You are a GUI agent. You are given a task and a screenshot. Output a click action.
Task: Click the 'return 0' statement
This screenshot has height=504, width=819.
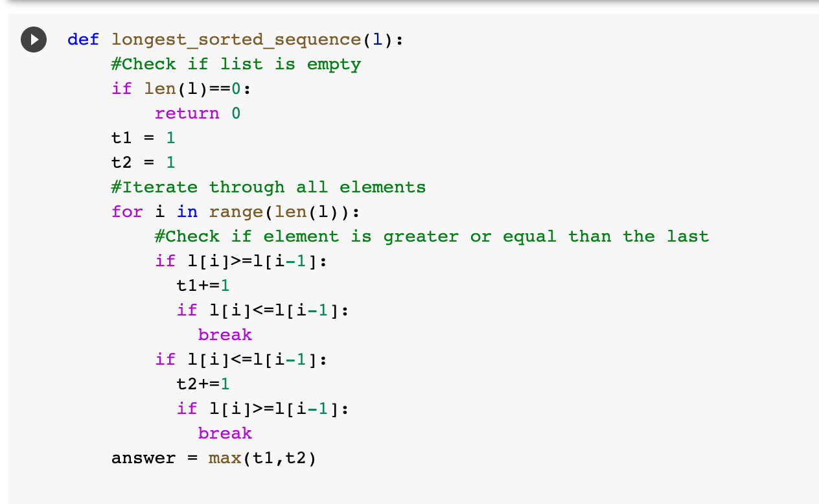coord(197,113)
